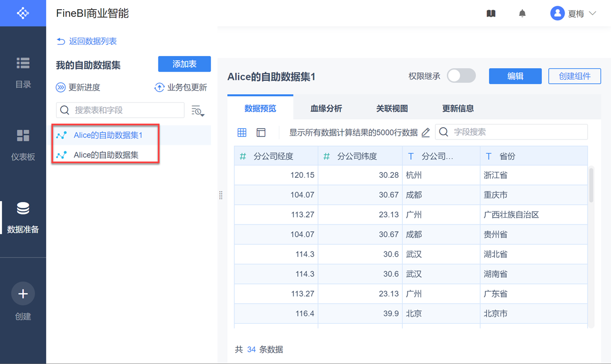Open the help book icon
Viewport: 611px width, 364px height.
point(491,14)
